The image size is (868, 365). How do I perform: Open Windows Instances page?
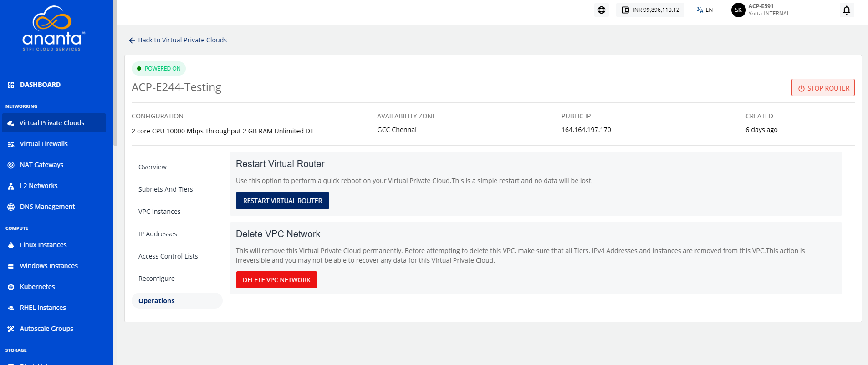click(49, 266)
